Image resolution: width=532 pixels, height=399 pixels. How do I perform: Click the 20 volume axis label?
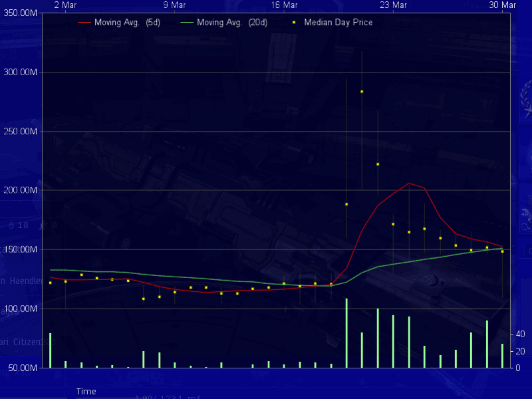point(521,351)
